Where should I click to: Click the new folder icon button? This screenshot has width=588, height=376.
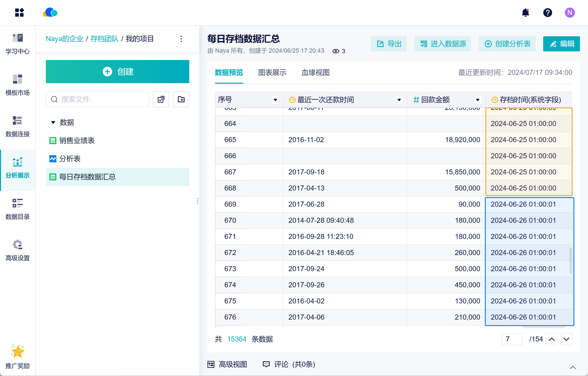181,99
